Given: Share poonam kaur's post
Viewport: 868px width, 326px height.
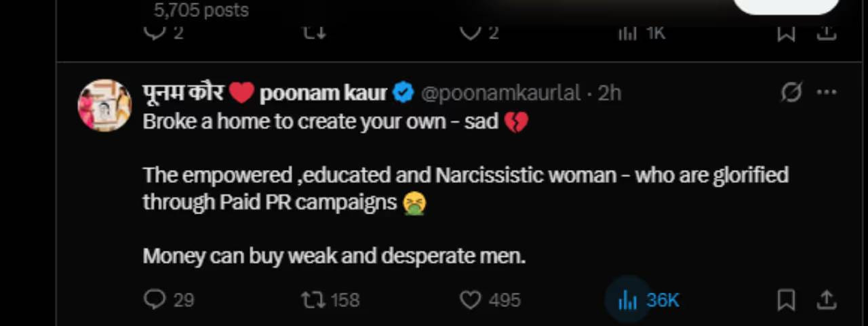Looking at the screenshot, I should coord(827,300).
